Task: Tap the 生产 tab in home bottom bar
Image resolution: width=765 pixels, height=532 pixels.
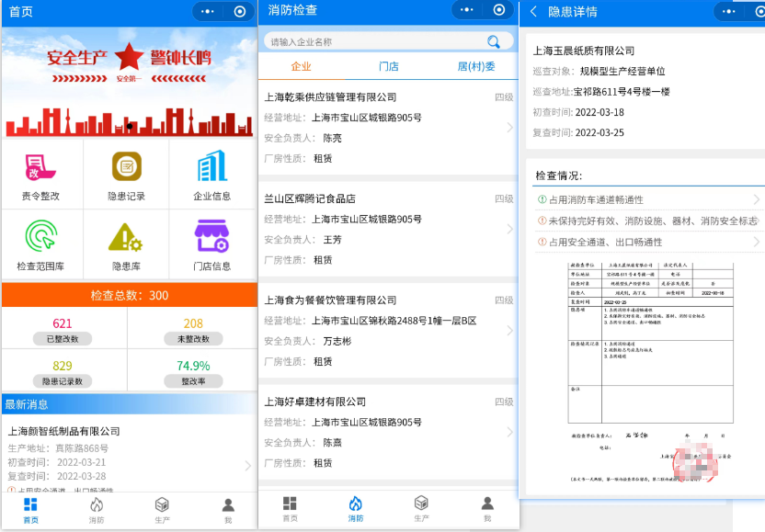Action: coord(162,509)
